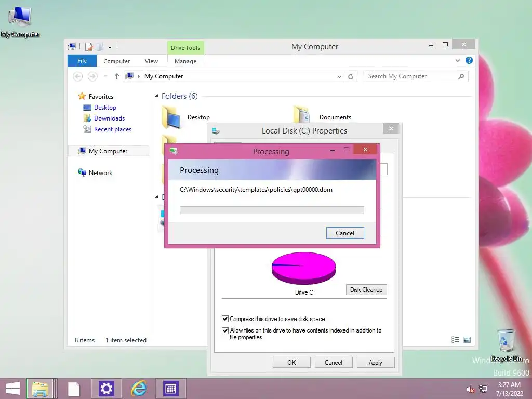Go up one level with the up arrow
Screen dimensions: 532x399
[117, 76]
